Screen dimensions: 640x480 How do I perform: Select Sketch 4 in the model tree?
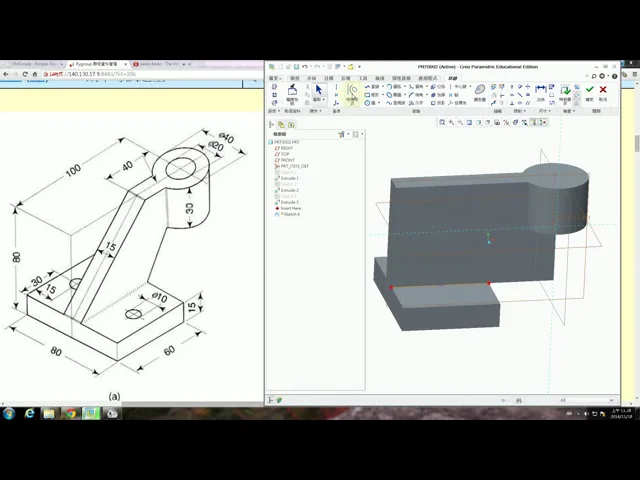[288, 214]
